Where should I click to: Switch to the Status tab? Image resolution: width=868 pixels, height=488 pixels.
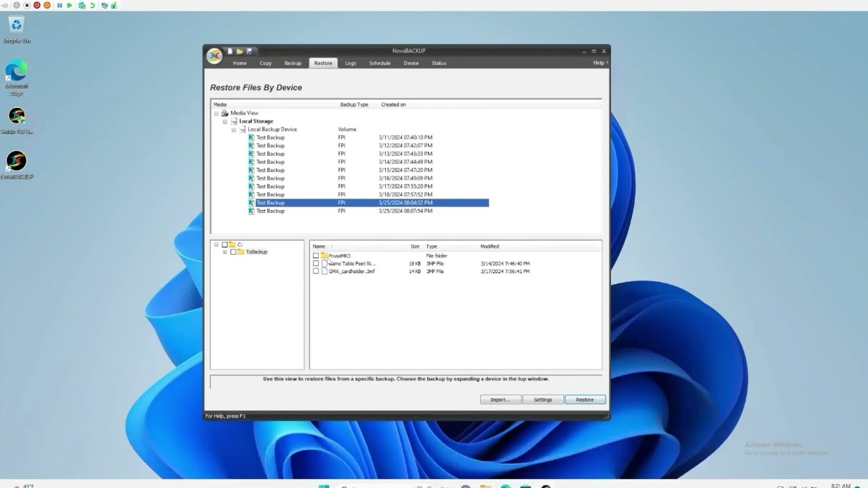click(439, 63)
